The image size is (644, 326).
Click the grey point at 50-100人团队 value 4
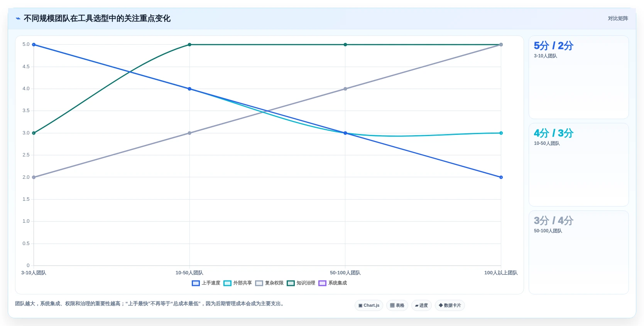tap(345, 89)
